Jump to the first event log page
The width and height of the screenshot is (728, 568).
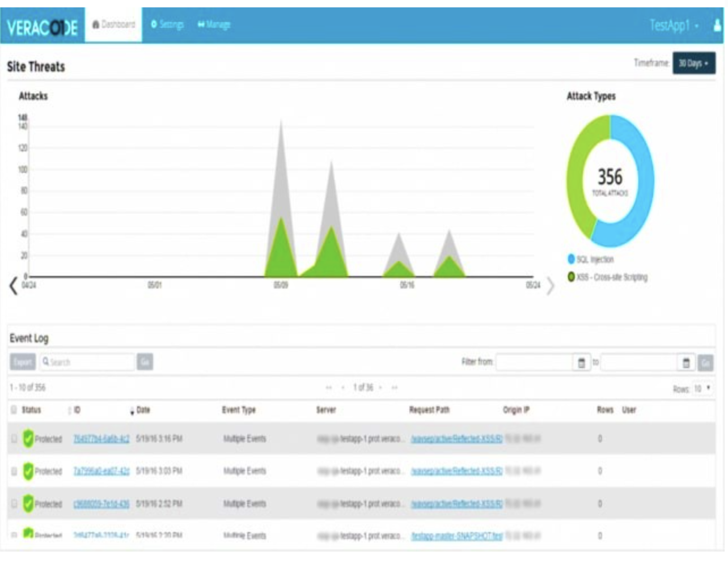click(x=328, y=388)
